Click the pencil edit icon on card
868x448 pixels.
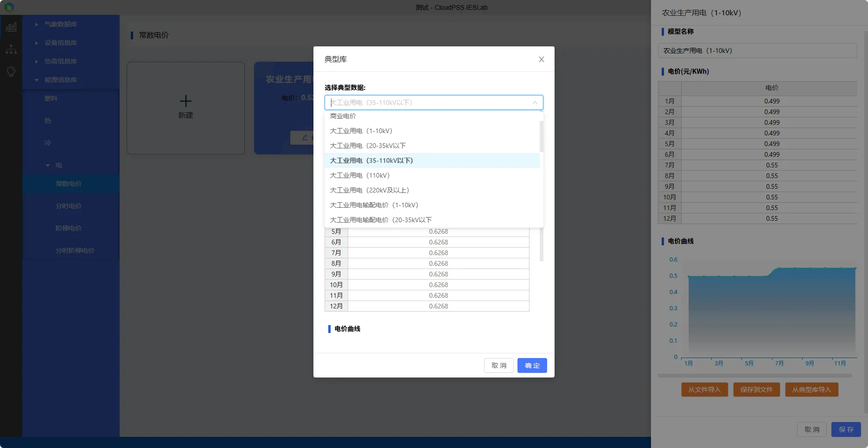coord(305,137)
